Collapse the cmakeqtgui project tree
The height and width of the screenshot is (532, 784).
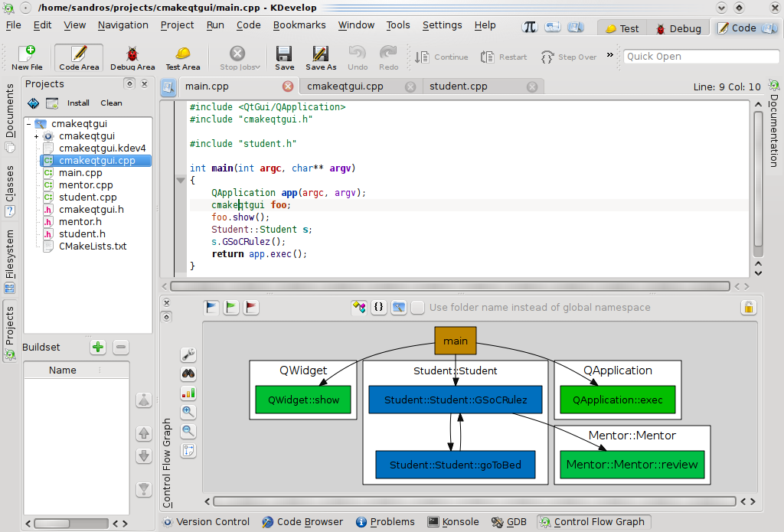pos(27,122)
